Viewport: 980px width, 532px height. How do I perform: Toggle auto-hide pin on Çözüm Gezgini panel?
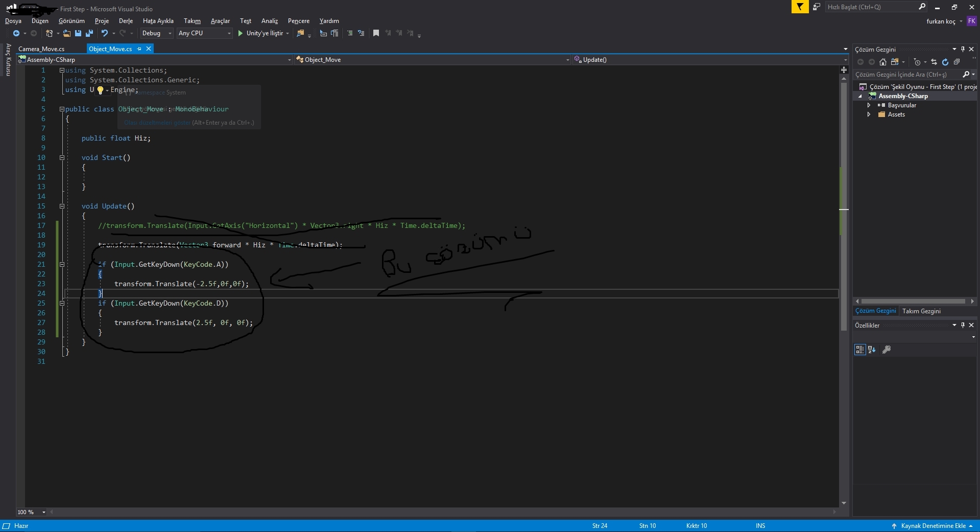963,50
